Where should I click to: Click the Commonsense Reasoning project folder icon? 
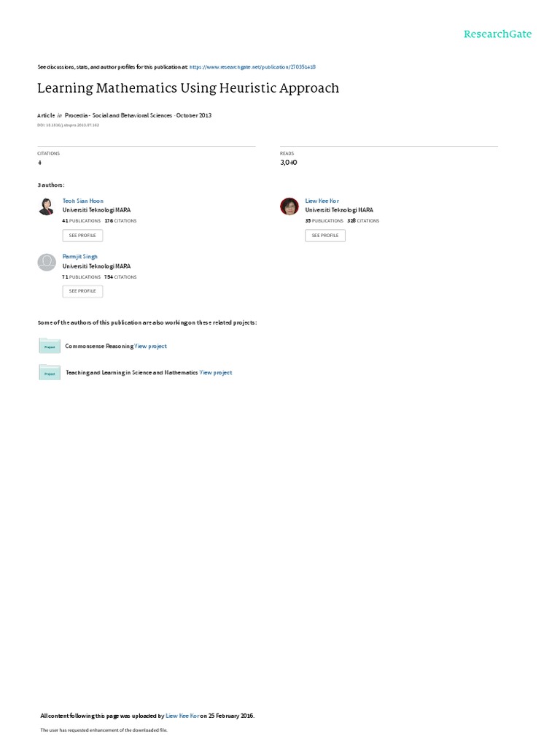[x=50, y=345]
